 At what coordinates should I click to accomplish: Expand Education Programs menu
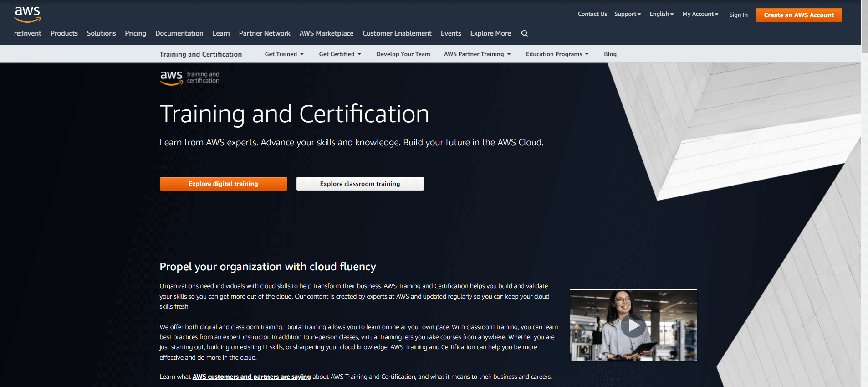(x=557, y=54)
